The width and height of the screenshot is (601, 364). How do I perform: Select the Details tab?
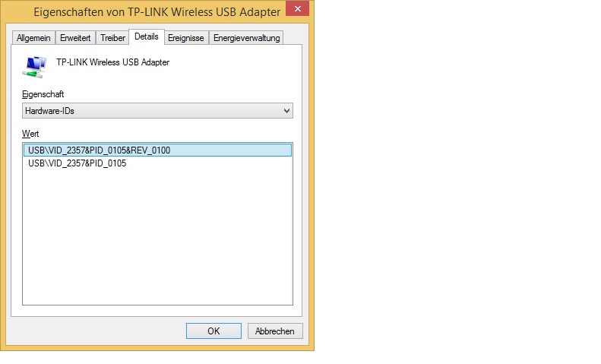(x=147, y=36)
